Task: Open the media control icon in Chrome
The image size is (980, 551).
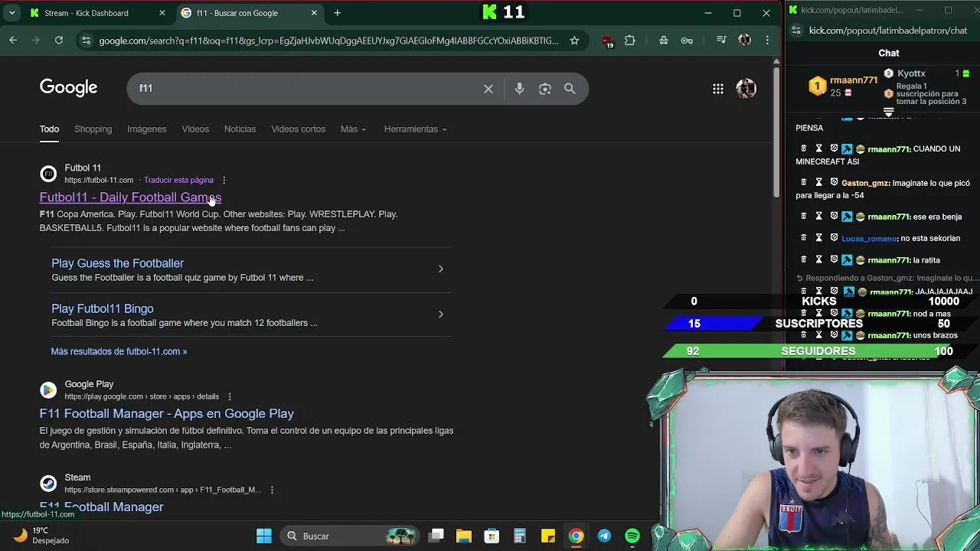Action: pyautogui.click(x=720, y=41)
